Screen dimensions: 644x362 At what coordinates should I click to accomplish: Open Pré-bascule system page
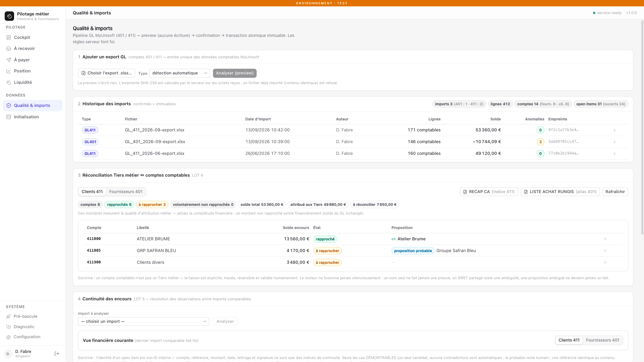click(33, 316)
